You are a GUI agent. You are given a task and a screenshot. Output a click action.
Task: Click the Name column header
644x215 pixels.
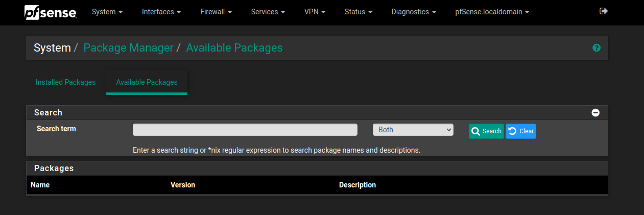(40, 185)
